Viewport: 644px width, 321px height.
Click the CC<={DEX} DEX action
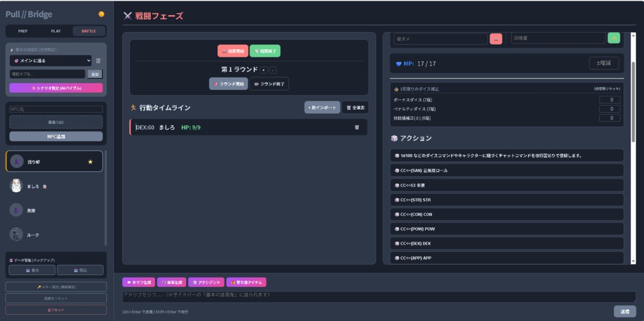[507, 244]
